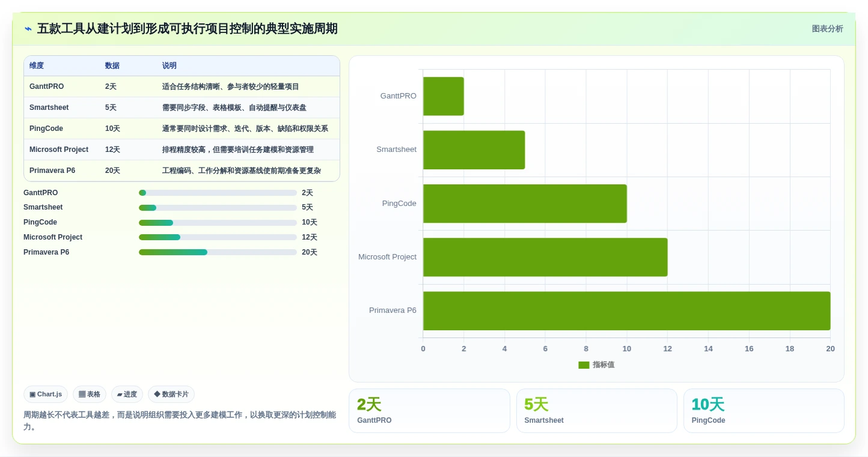This screenshot has width=868, height=457.
Task: Click description 排程精度较高，但需要培训任务建模和资源管理
Action: coord(237,150)
